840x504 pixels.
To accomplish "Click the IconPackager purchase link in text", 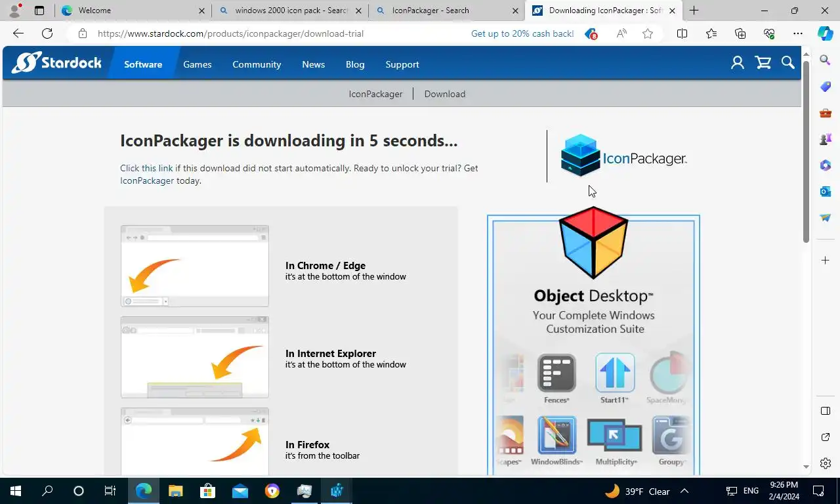I will click(x=147, y=180).
